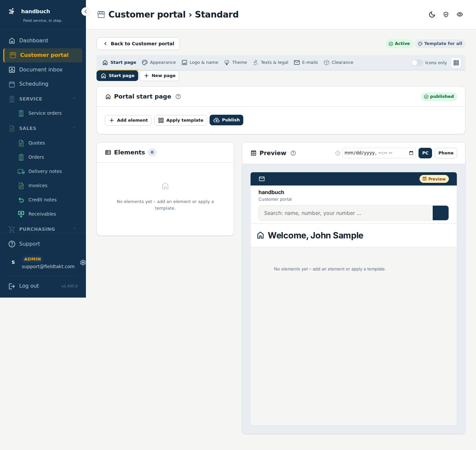
Task: Open the Logo & name tab
Action: coord(200,62)
